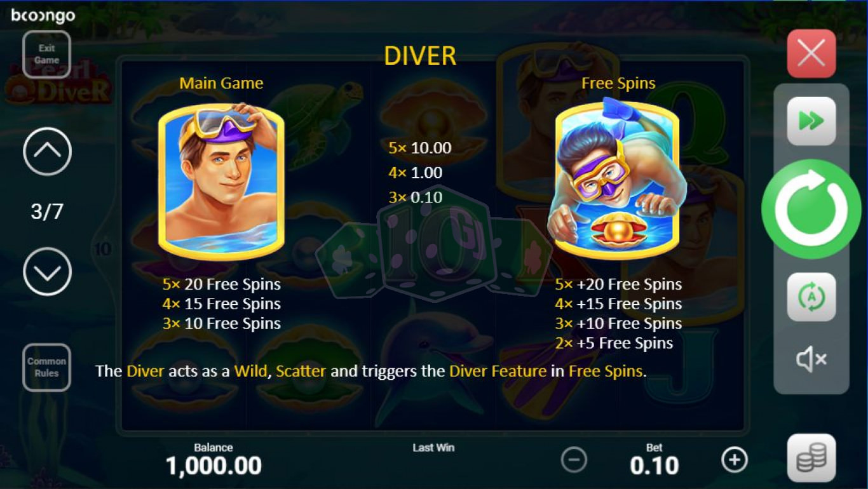Close the paytable with the red X
The image size is (868, 489).
811,53
